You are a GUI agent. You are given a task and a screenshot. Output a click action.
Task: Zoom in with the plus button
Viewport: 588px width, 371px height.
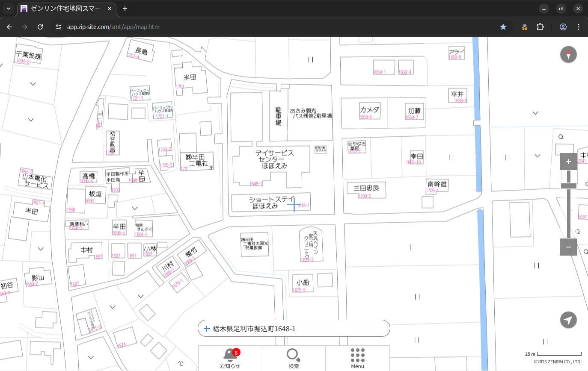(x=568, y=162)
